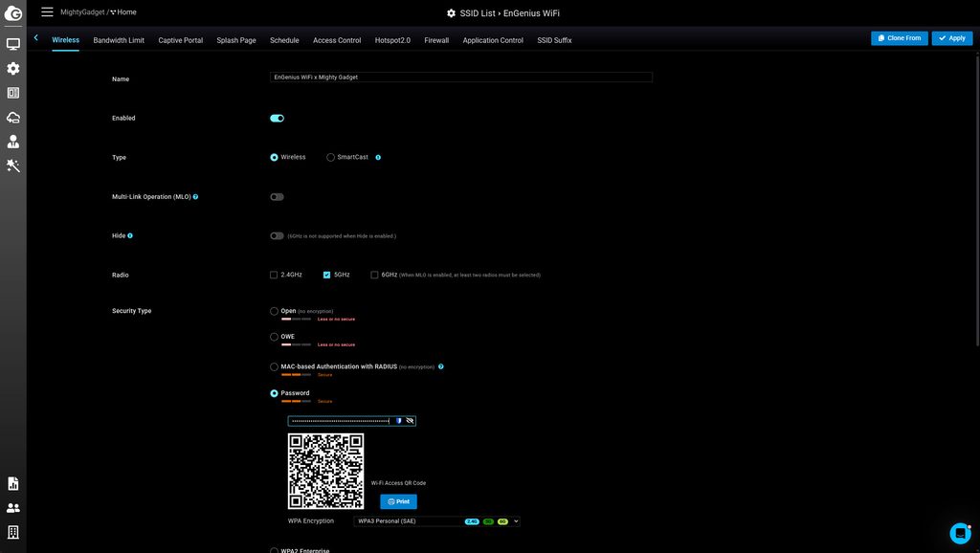
Task: Open the bar chart report sidebar icon
Action: pyautogui.click(x=13, y=484)
